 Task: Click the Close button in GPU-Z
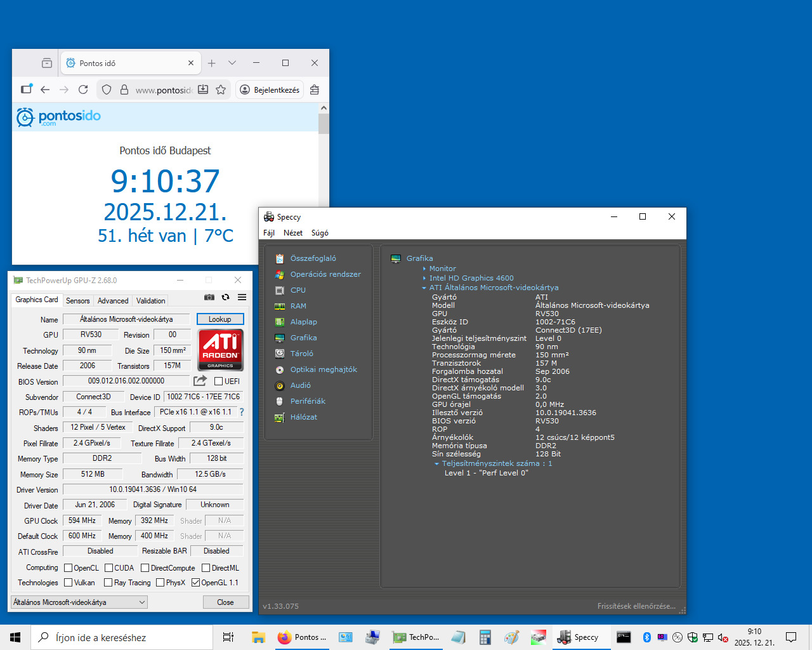tap(225, 602)
